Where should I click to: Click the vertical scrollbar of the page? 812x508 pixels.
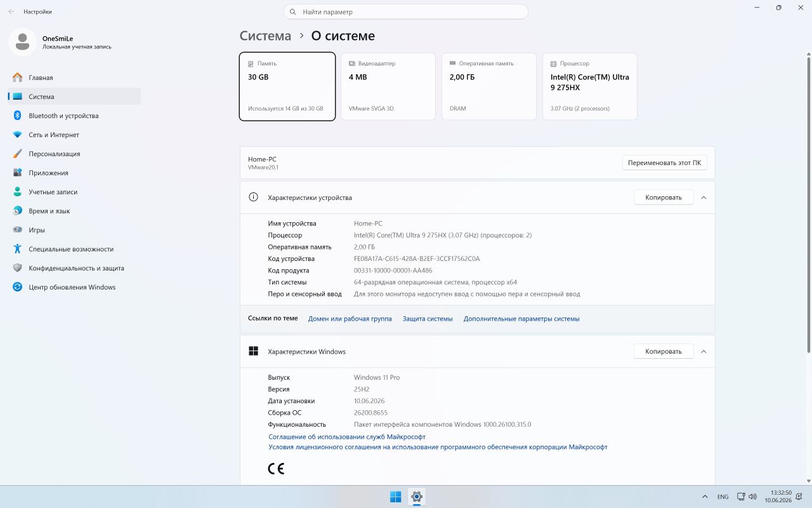(x=808, y=204)
